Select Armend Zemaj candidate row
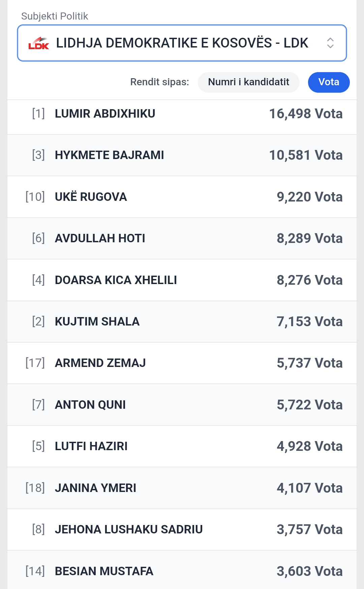 tap(182, 363)
